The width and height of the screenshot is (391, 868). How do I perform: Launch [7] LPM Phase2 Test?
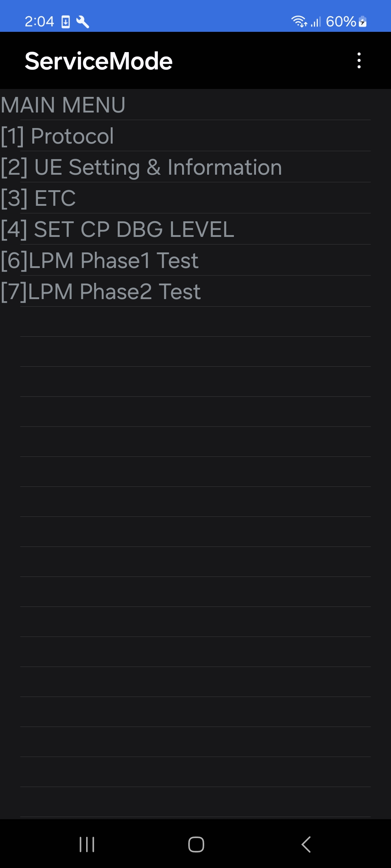click(x=195, y=291)
